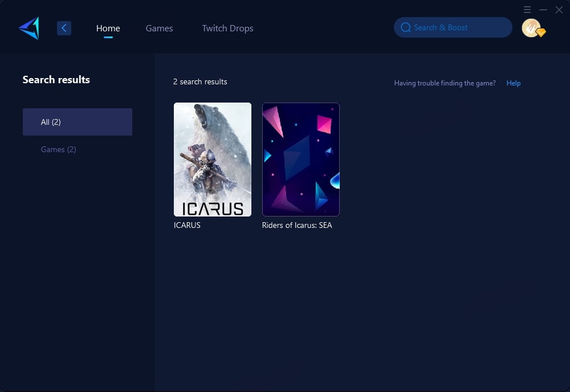Click the '2 search results' text
This screenshot has height=392, width=570.
pos(200,81)
